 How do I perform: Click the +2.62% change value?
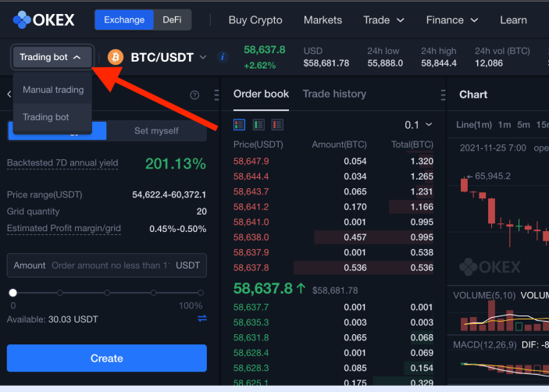tap(260, 65)
